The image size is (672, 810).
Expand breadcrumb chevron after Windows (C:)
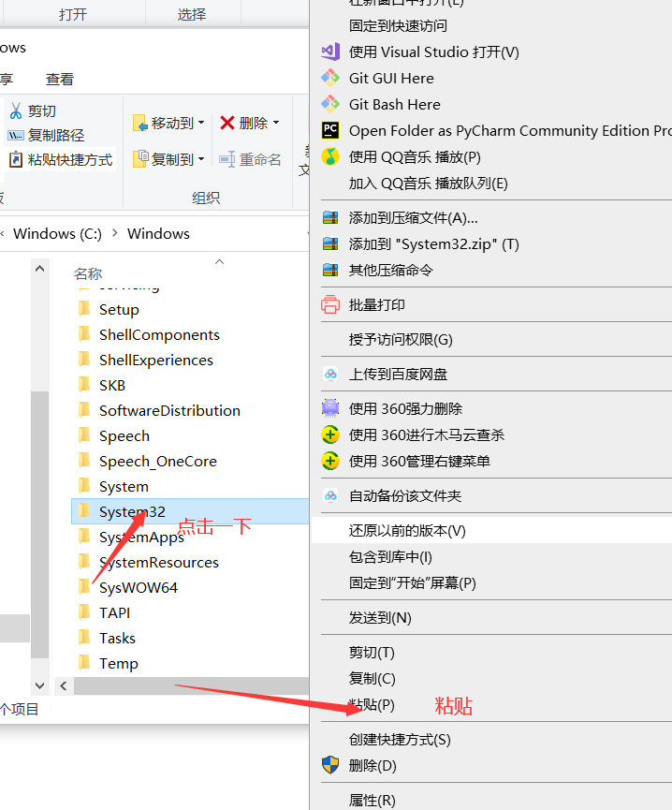[x=114, y=233]
